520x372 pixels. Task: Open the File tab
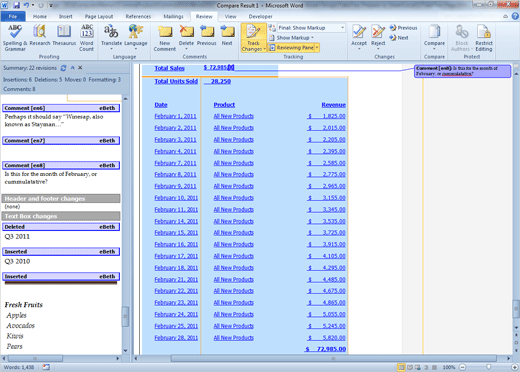point(13,16)
